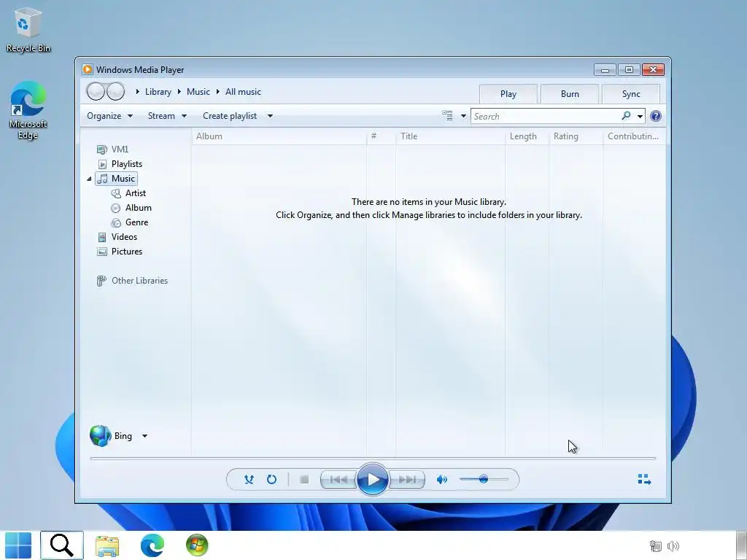747x560 pixels.
Task: Skip to the next track
Action: coord(407,480)
